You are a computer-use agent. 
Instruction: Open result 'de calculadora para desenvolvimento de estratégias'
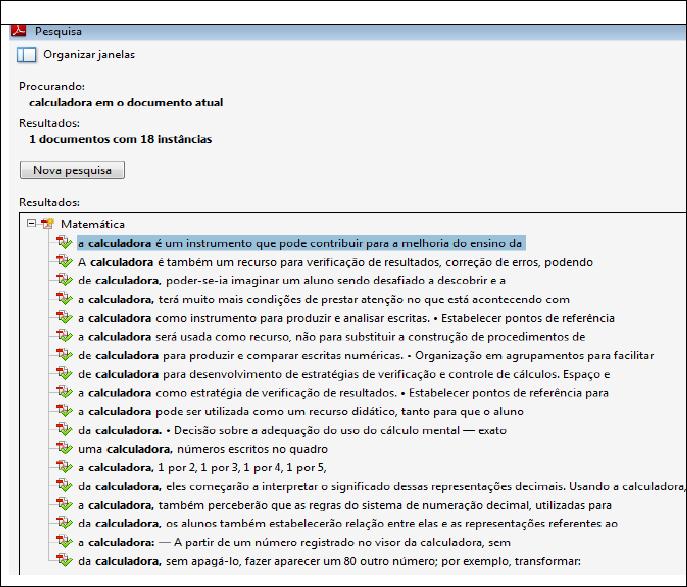point(344,374)
